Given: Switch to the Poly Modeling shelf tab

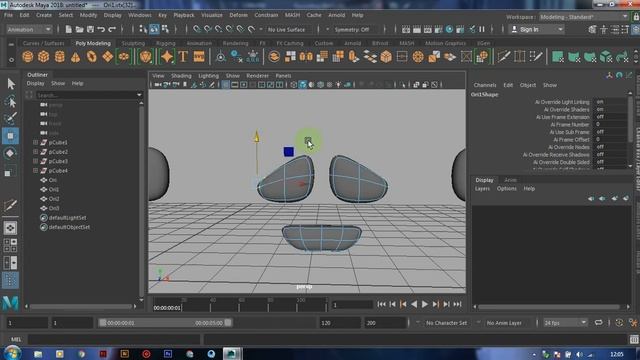Looking at the screenshot, I should (93, 43).
